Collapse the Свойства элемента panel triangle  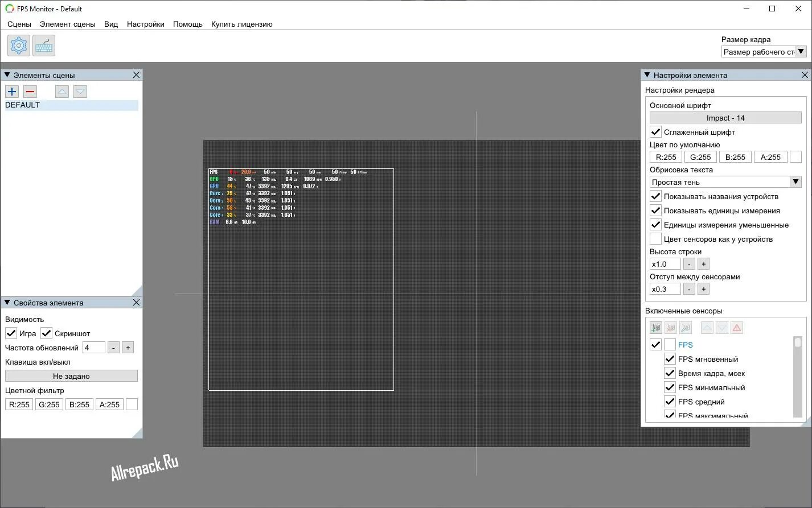[7, 303]
